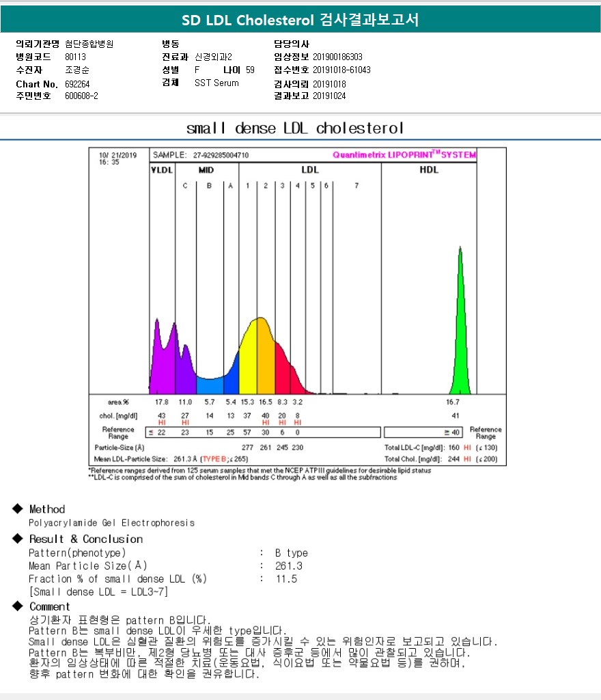Screen dimensions: 601x700
Task: Select the red LDL-3 band region
Action: click(281, 372)
